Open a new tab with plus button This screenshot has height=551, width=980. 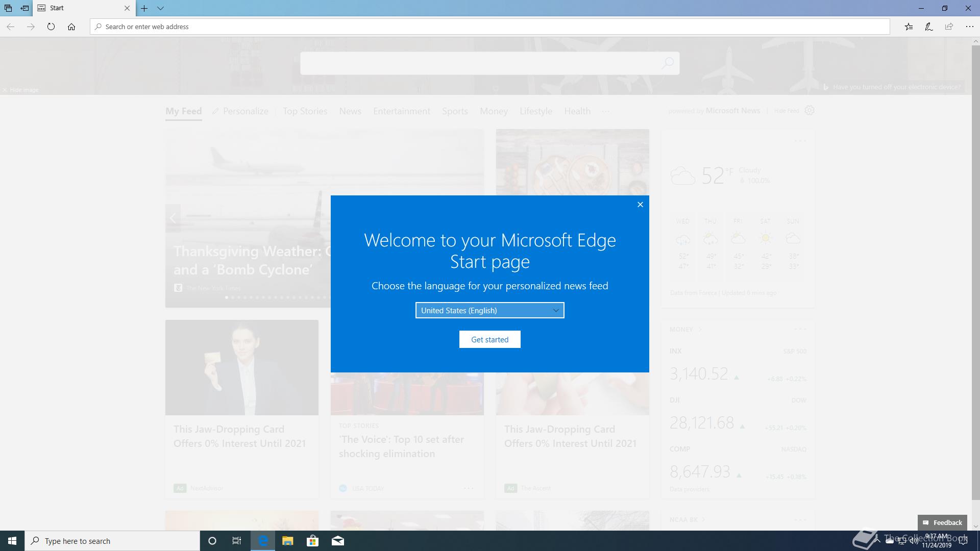point(144,8)
